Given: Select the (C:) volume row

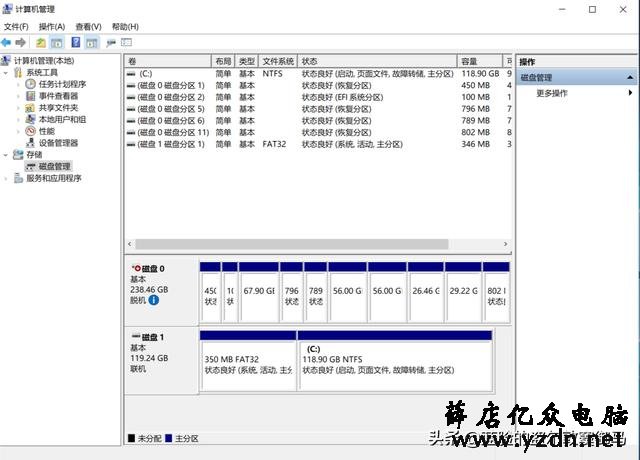Looking at the screenshot, I should click(318, 73).
